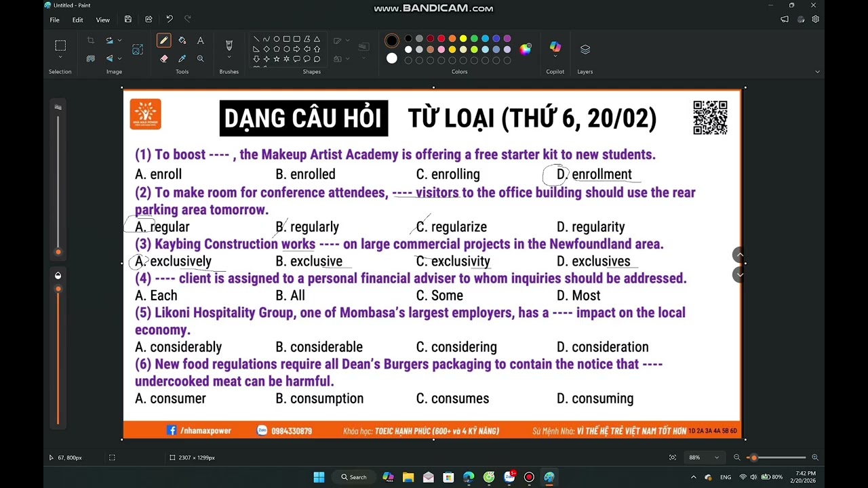Open the Copilot button
The width and height of the screenshot is (868, 488).
pyautogui.click(x=555, y=47)
